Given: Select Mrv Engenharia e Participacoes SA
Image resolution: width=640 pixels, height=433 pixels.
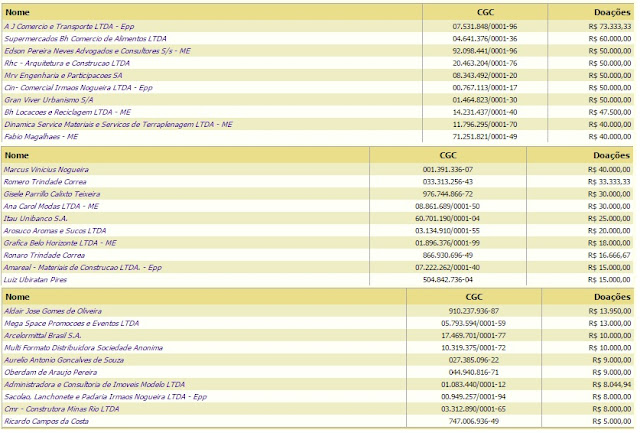Looking at the screenshot, I should coord(63,75).
